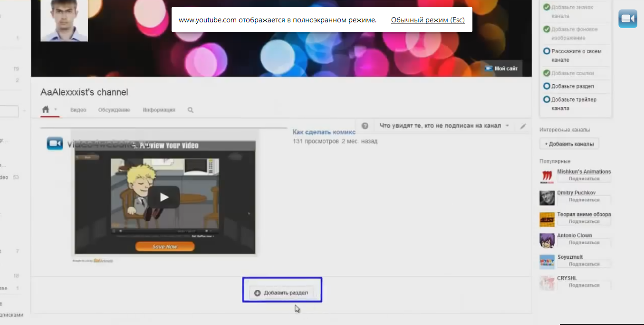Click the channel profile avatar photo
This screenshot has width=644, height=325.
coord(64,20)
